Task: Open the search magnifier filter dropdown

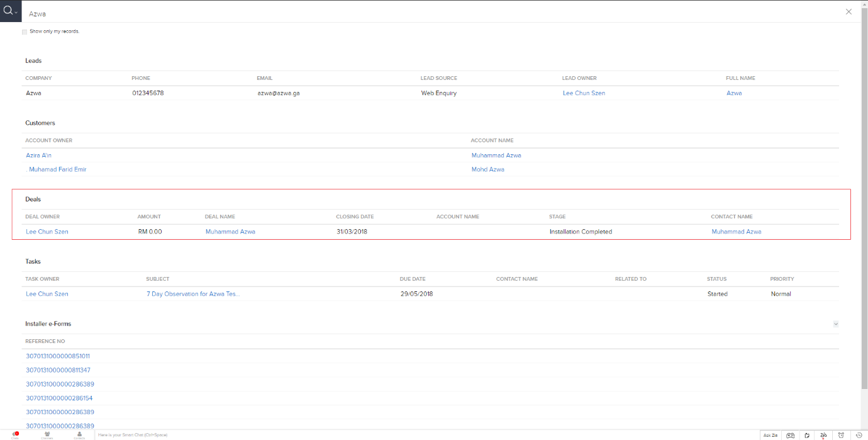Action: [11, 11]
